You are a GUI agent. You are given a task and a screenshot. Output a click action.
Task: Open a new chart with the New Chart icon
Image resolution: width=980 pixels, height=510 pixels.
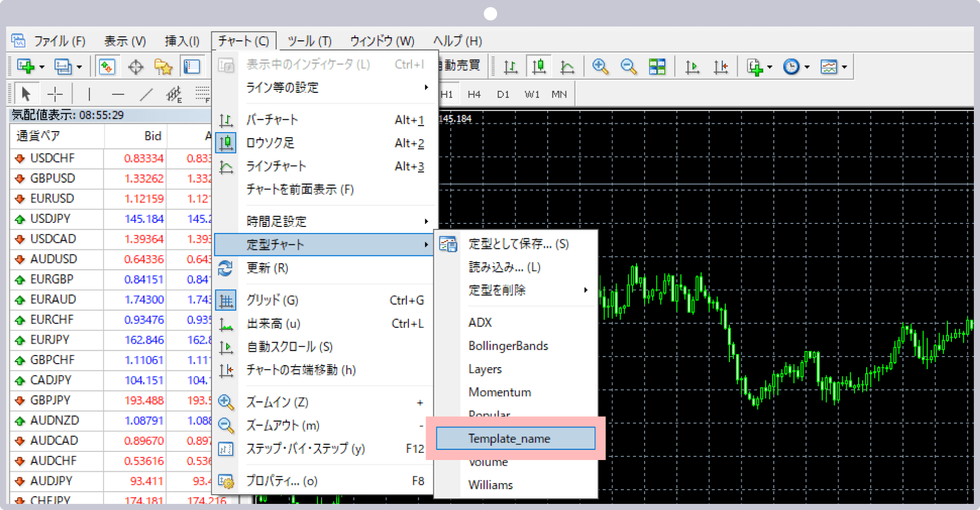[24, 66]
